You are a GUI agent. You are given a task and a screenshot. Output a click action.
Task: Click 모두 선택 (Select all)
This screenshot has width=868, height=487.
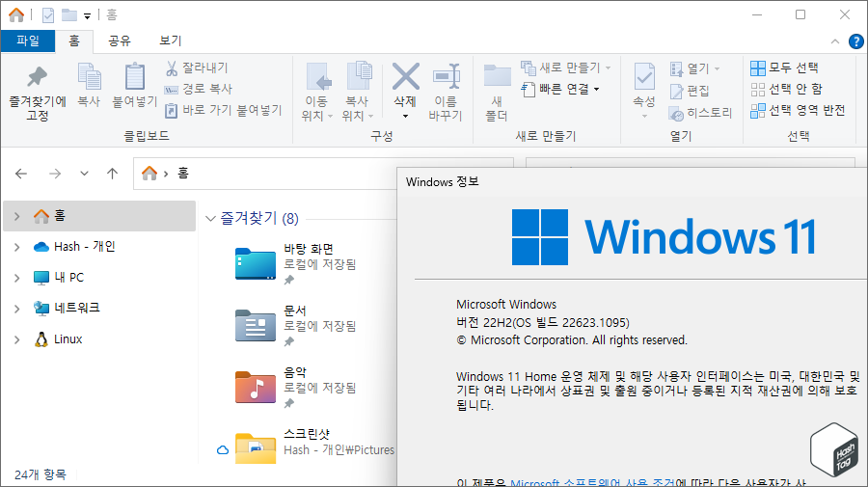(784, 68)
